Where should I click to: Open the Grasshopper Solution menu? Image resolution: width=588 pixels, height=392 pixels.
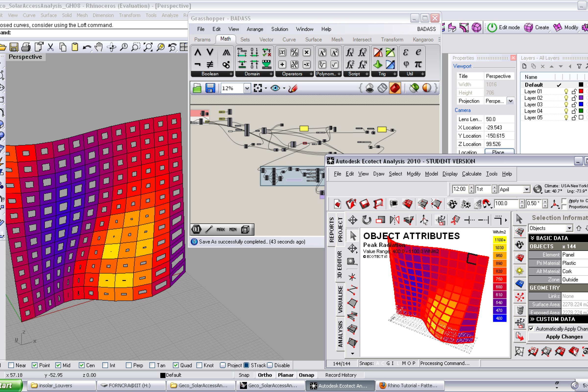click(x=280, y=29)
